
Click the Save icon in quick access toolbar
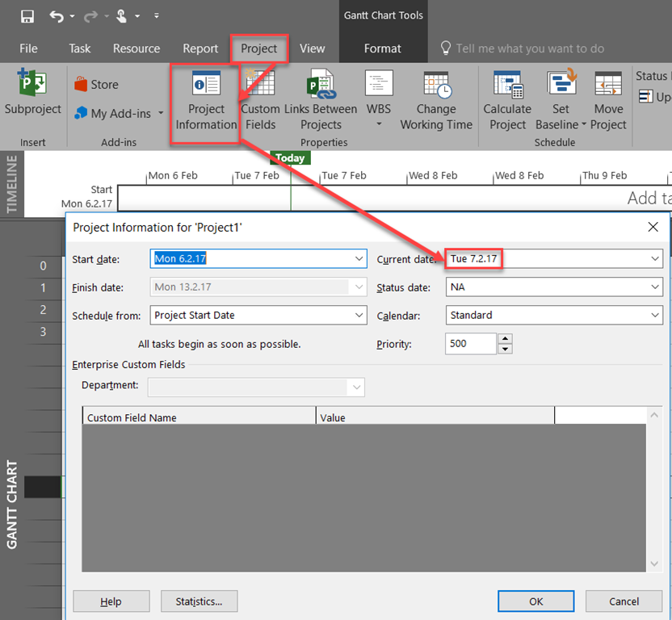pyautogui.click(x=27, y=16)
